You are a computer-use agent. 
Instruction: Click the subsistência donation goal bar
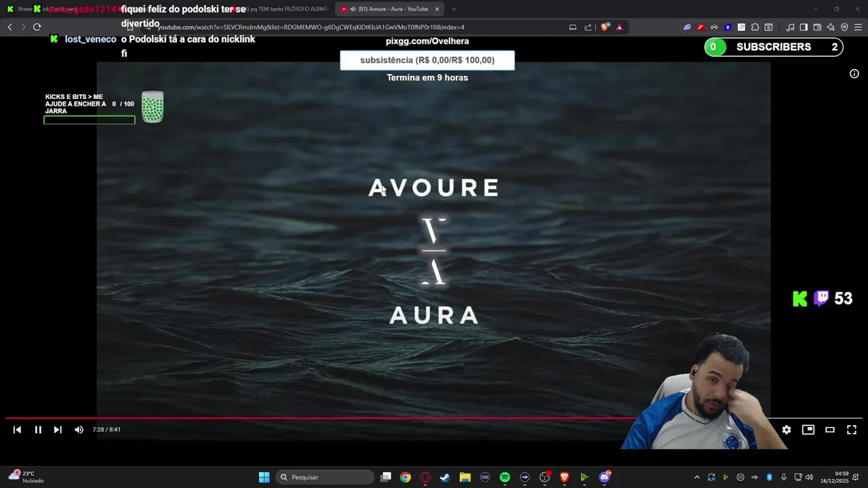427,60
